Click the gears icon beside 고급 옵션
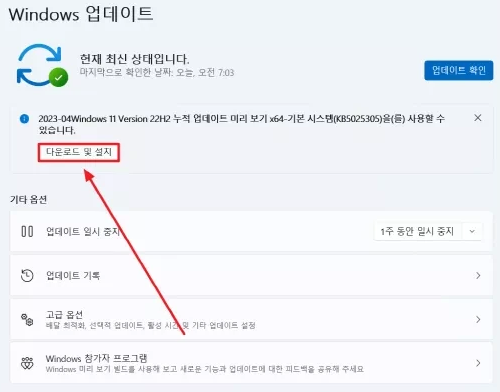The image size is (500, 392). coord(27,320)
